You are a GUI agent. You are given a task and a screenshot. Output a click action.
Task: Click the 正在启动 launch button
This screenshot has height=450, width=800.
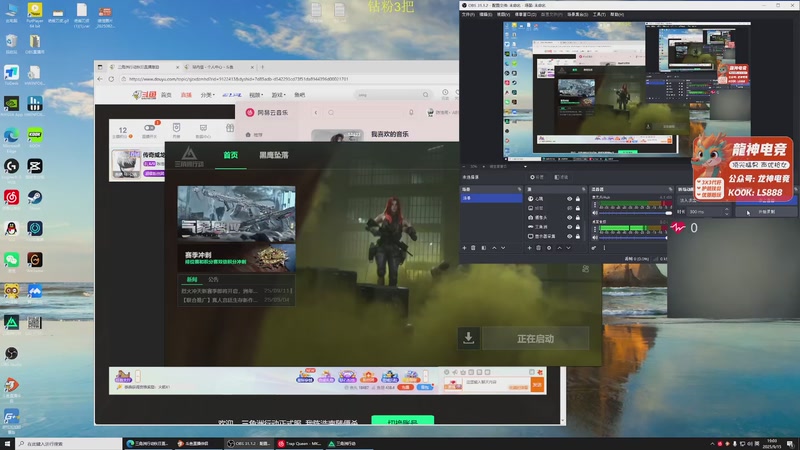click(x=535, y=339)
